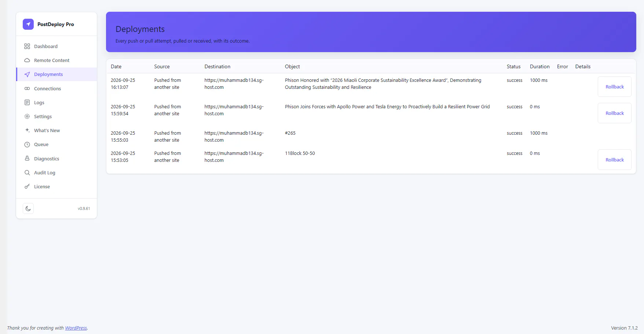Click the Date column header

pos(116,66)
